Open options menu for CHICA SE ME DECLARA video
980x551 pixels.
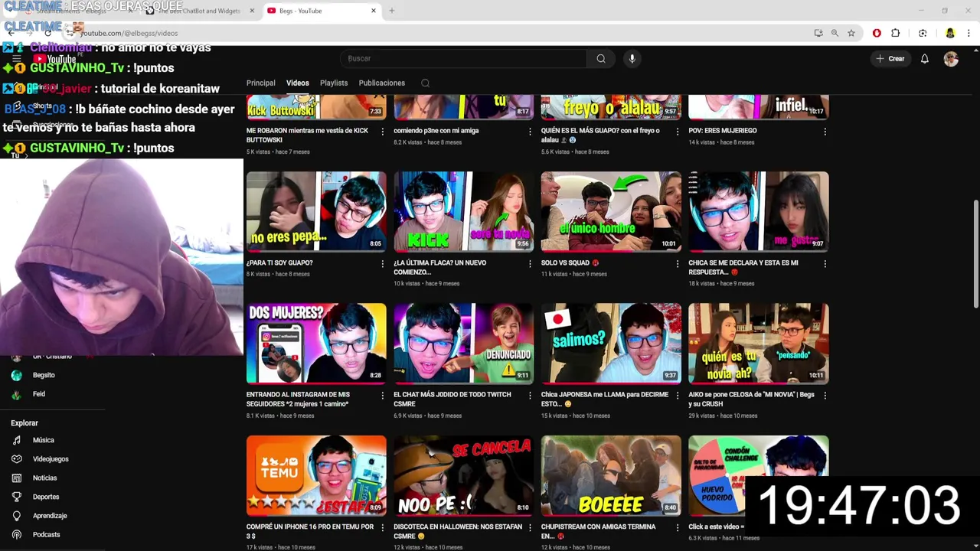click(825, 264)
